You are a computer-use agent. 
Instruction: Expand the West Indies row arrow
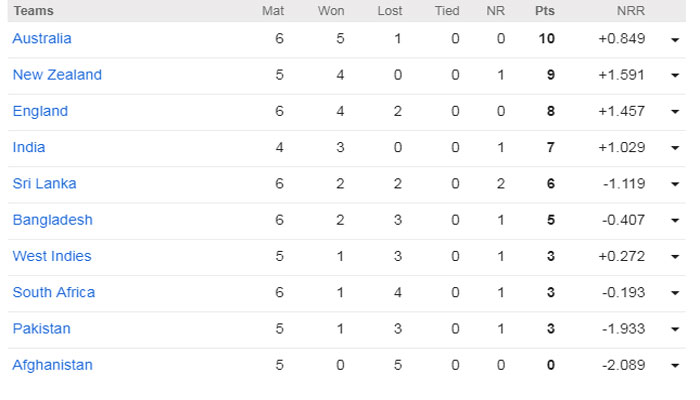pos(676,257)
